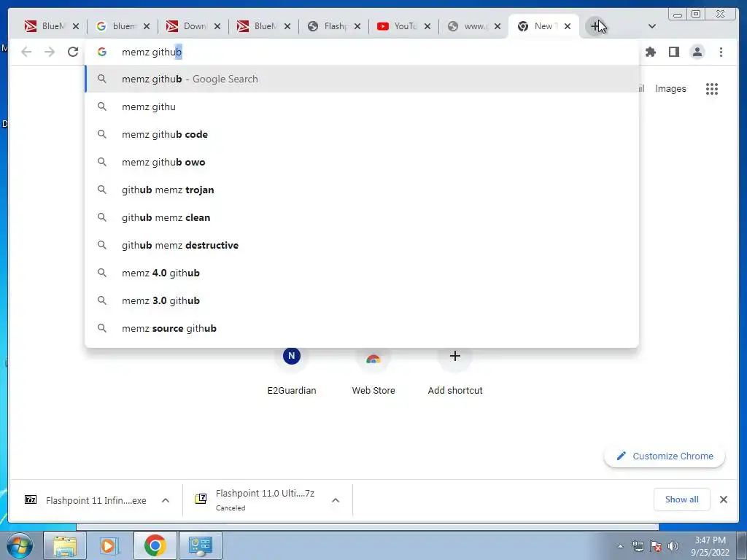Screen dimensions: 747x560
Task: Open the Action Center flag icon
Action: coord(656,546)
